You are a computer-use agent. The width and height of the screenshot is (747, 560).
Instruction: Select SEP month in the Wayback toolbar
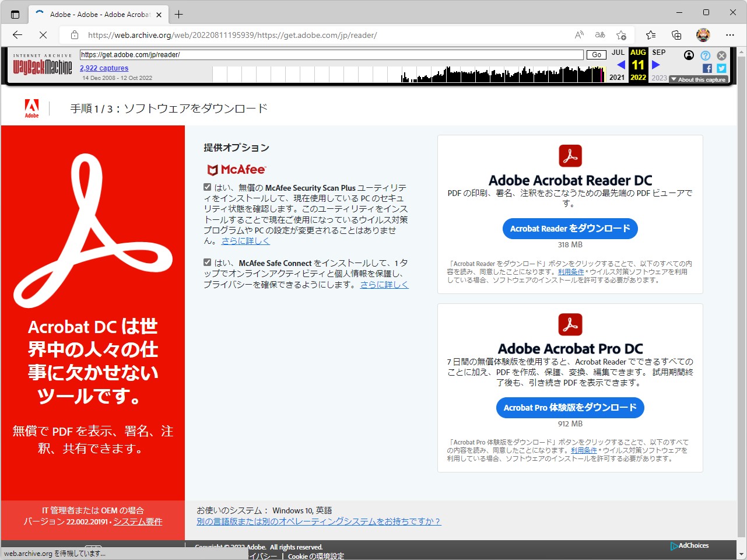click(x=659, y=52)
